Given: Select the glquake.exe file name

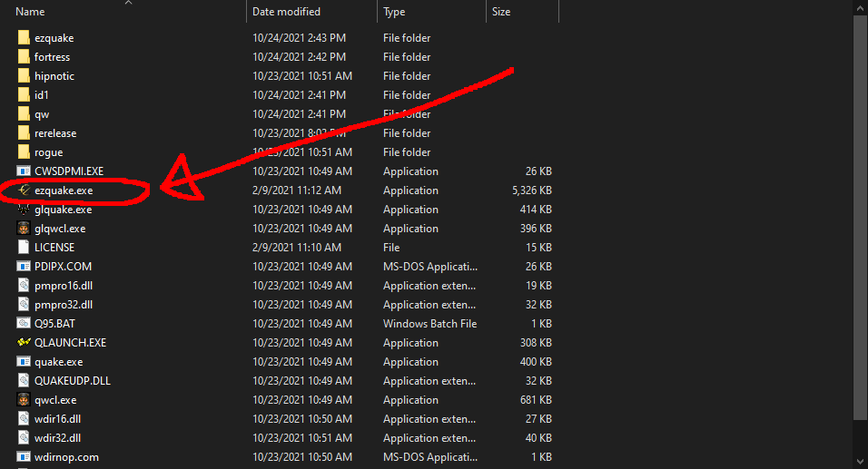Looking at the screenshot, I should click(64, 210).
